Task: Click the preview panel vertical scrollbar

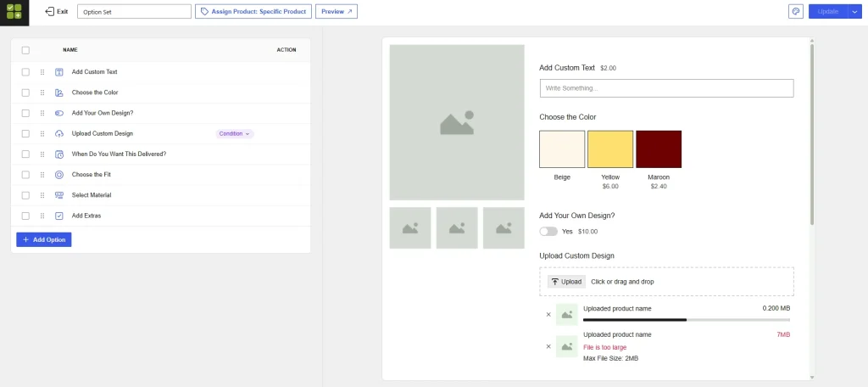Action: tap(812, 134)
